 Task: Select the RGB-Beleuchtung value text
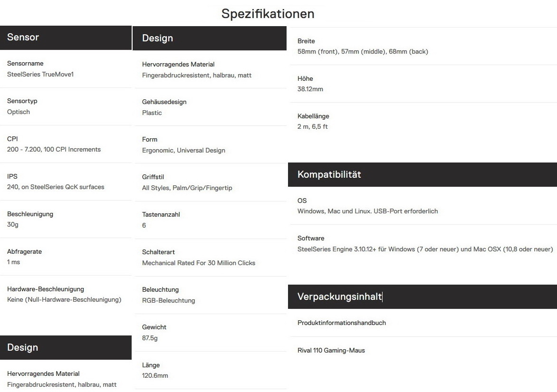click(168, 300)
